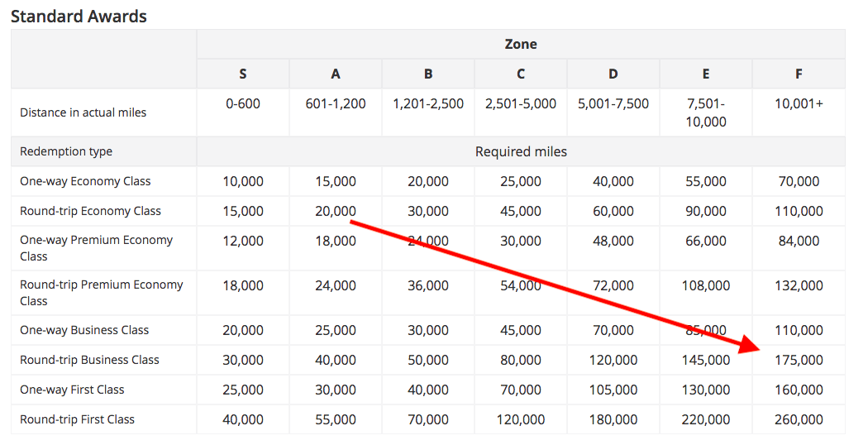Click the Redemption type row label
The width and height of the screenshot is (868, 445).
point(66,151)
